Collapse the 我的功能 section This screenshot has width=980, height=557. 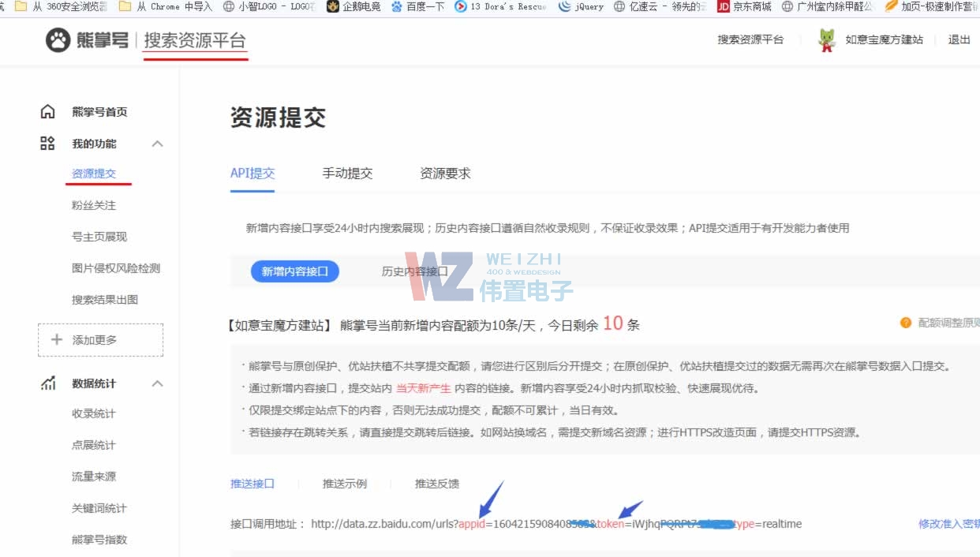tap(157, 144)
